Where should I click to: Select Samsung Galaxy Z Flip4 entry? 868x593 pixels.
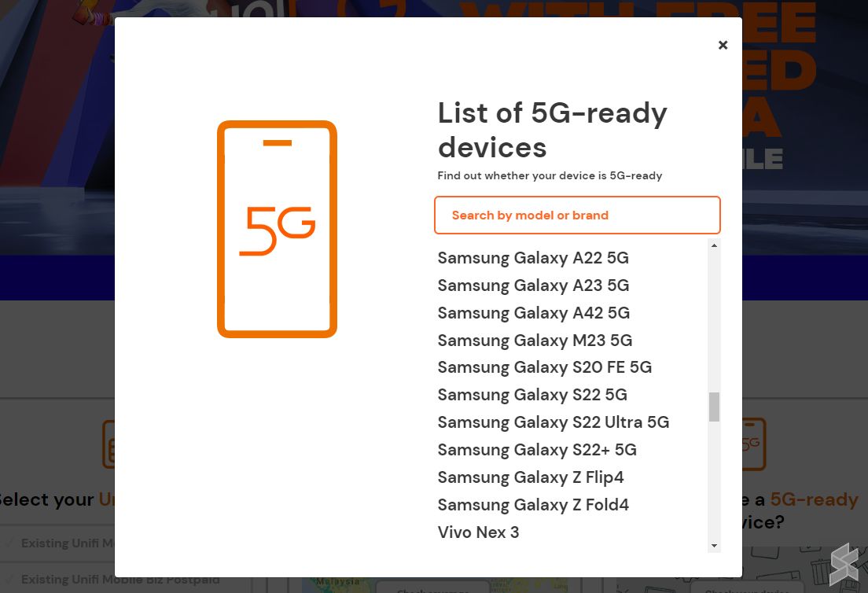pyautogui.click(x=531, y=477)
